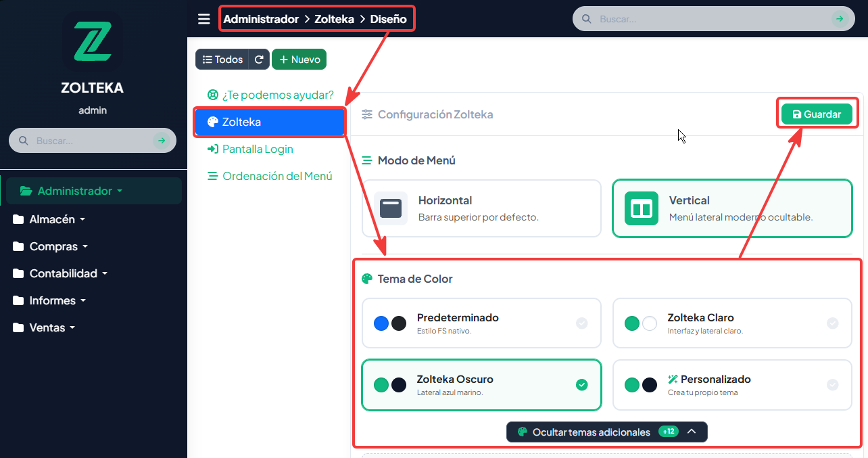Click the Informes folder icon

(18, 300)
